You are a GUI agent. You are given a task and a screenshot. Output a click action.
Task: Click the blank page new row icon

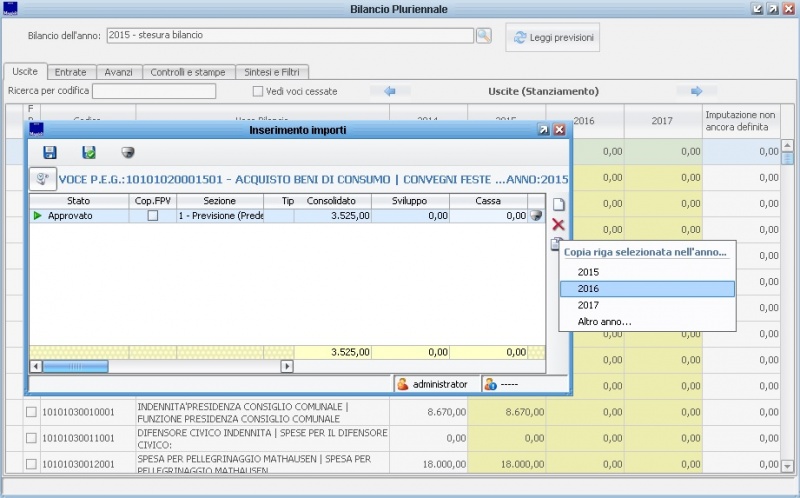click(x=558, y=205)
